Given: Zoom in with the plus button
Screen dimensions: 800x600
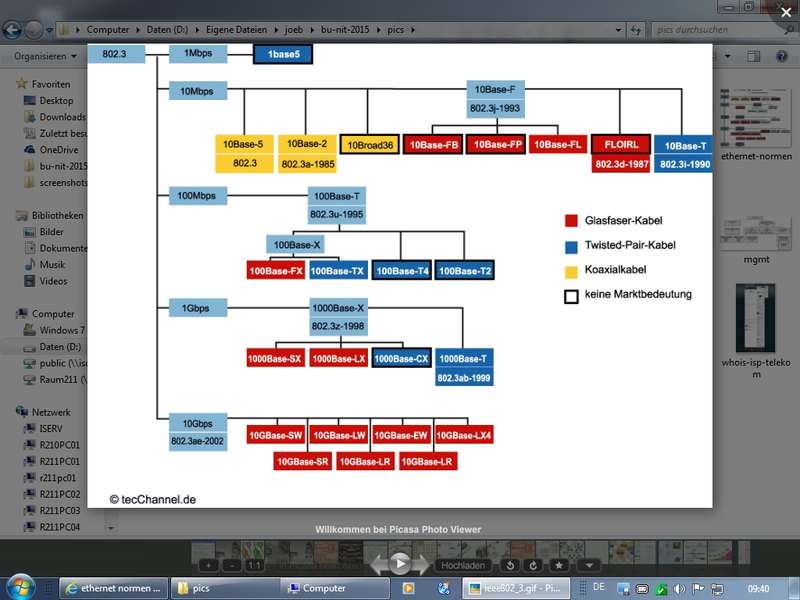Looking at the screenshot, I should (208, 565).
